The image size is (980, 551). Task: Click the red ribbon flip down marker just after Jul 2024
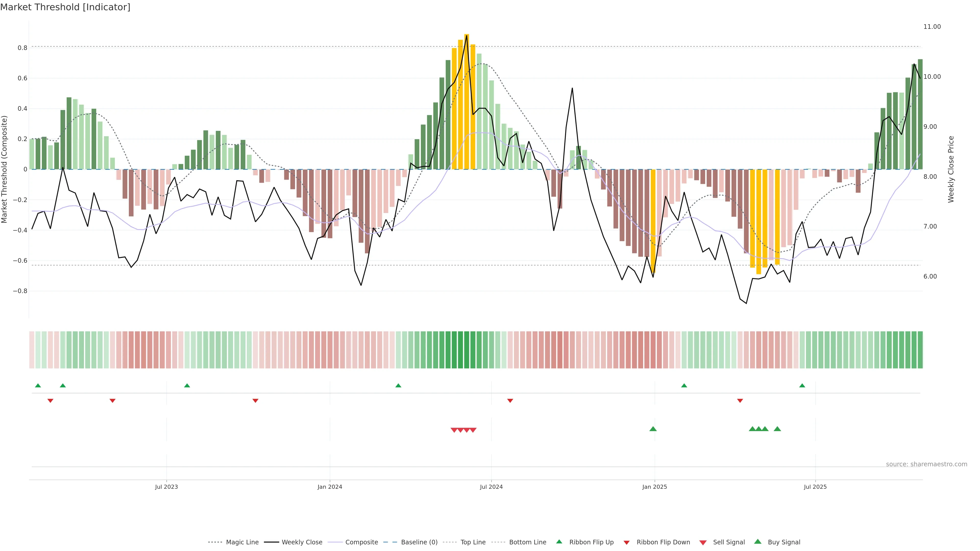click(x=510, y=401)
